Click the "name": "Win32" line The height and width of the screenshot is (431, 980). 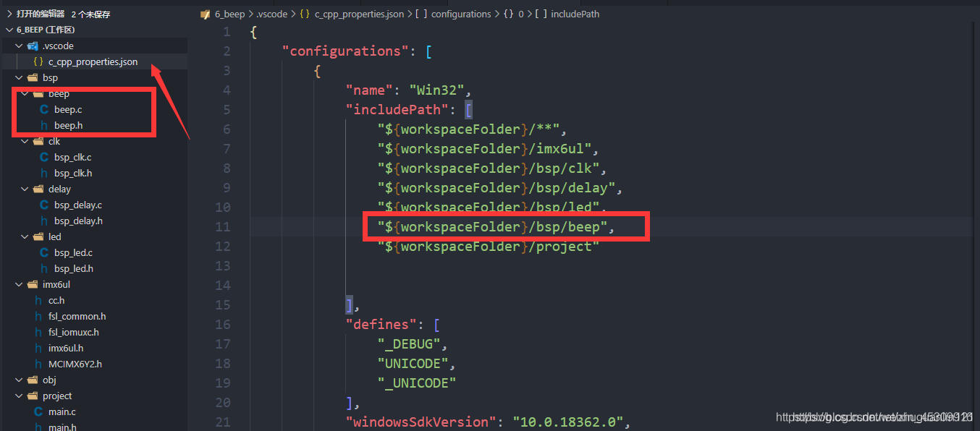[x=409, y=90]
